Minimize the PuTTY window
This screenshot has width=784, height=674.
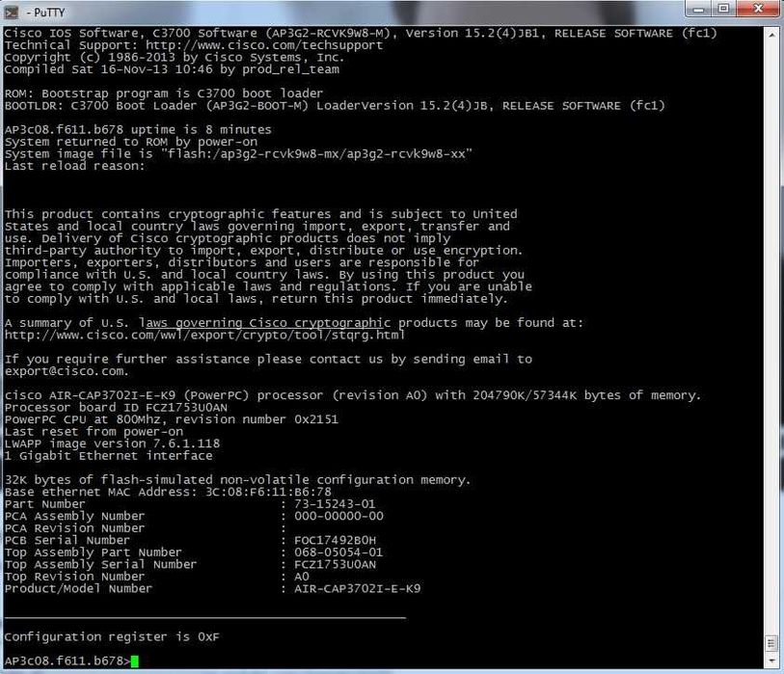pos(699,9)
